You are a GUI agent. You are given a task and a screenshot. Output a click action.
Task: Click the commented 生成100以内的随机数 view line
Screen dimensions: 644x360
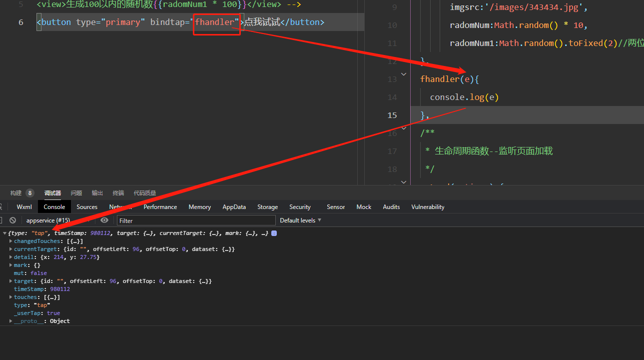pos(169,5)
